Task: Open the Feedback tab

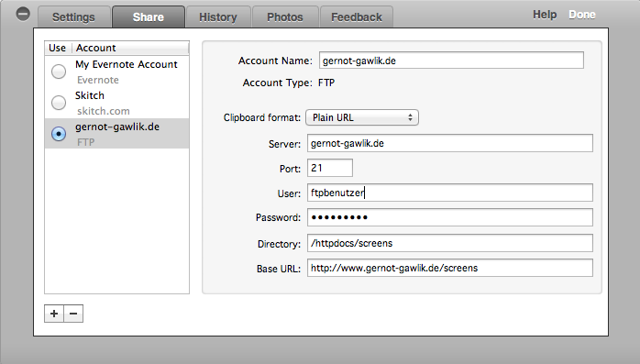Action: [x=357, y=17]
